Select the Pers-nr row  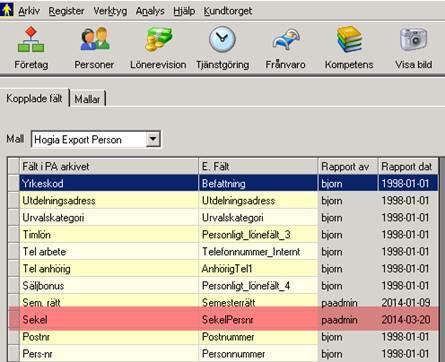coord(222,354)
